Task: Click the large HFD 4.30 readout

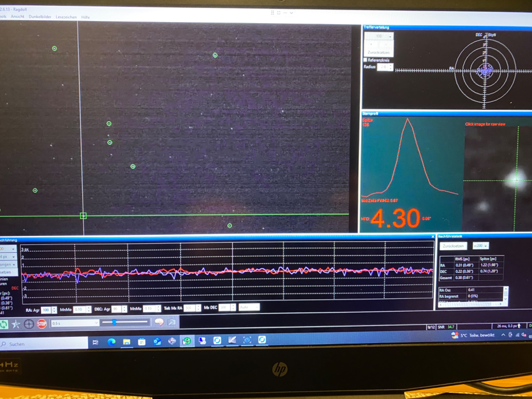Action: (395, 218)
